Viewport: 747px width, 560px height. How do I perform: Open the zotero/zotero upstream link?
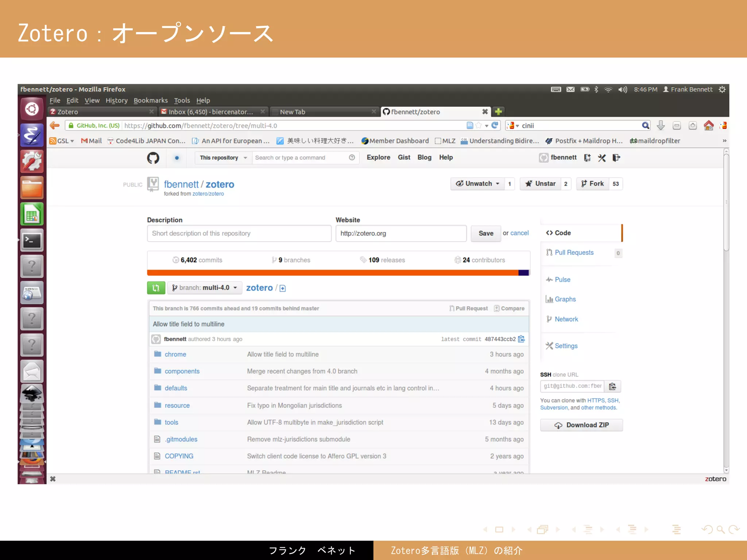[208, 194]
